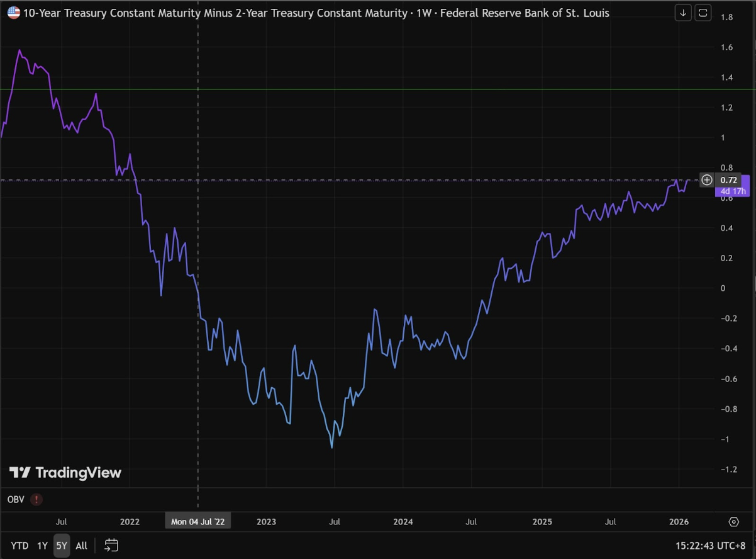The image size is (756, 559).
Task: Click the TradingView logo
Action: (x=65, y=472)
